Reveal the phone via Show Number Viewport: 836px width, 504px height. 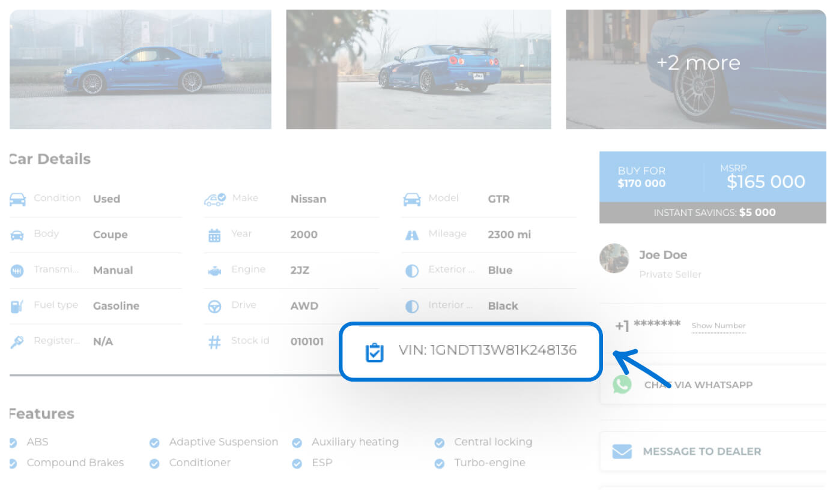click(718, 326)
